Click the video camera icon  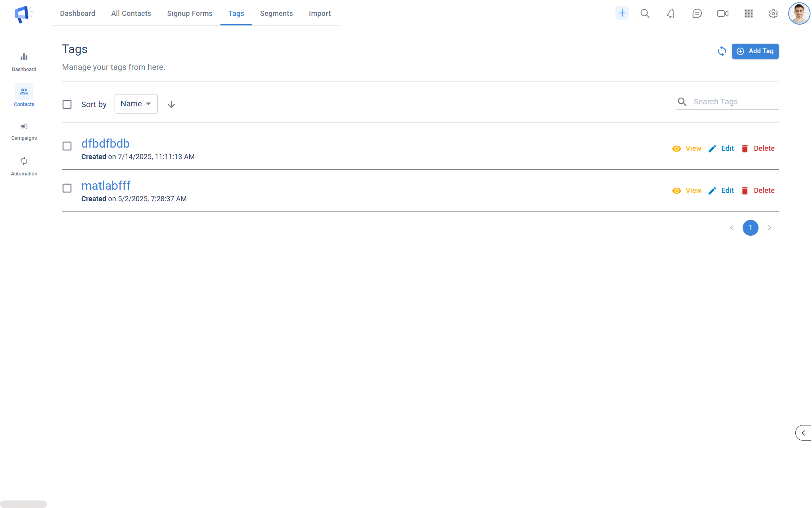point(722,14)
